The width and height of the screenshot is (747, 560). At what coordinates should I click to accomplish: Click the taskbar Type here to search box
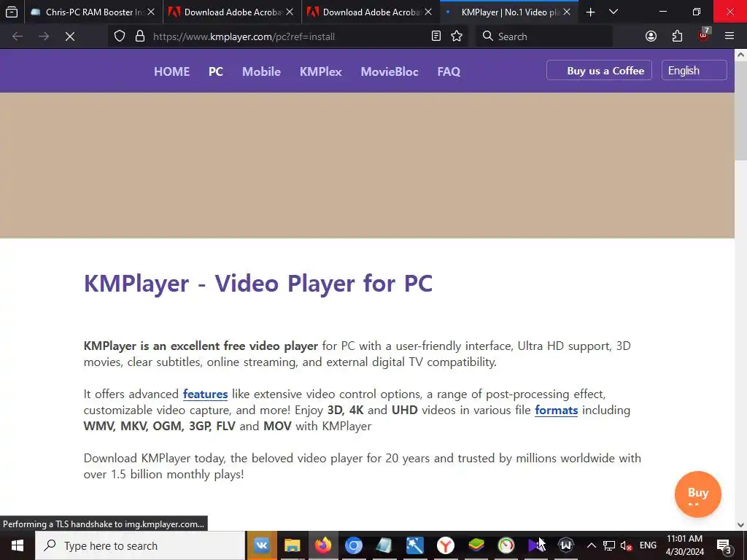coord(140,545)
